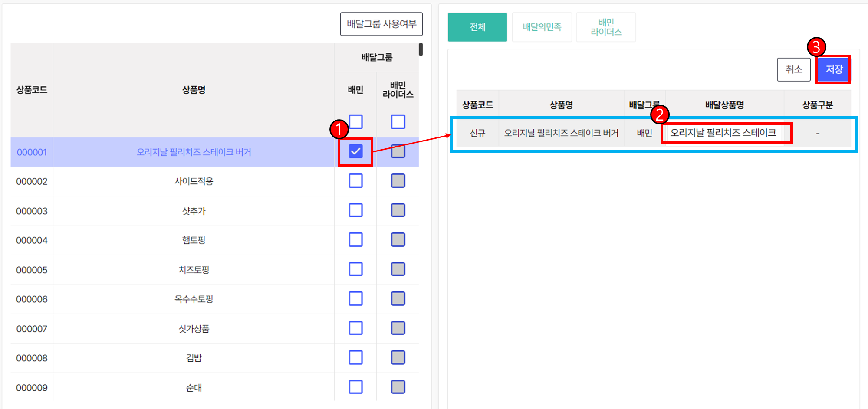Click the 배달상품명 input field
Viewport: 868px width, 409px height.
pos(725,133)
